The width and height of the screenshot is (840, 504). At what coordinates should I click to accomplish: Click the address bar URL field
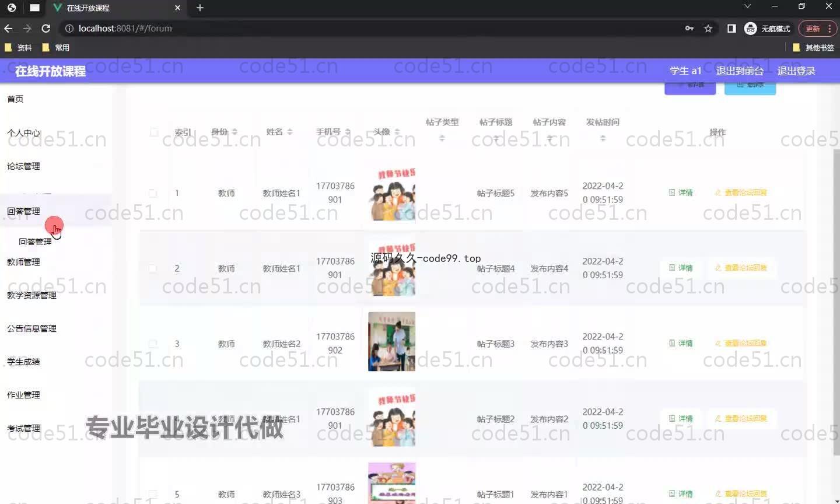coord(373,28)
